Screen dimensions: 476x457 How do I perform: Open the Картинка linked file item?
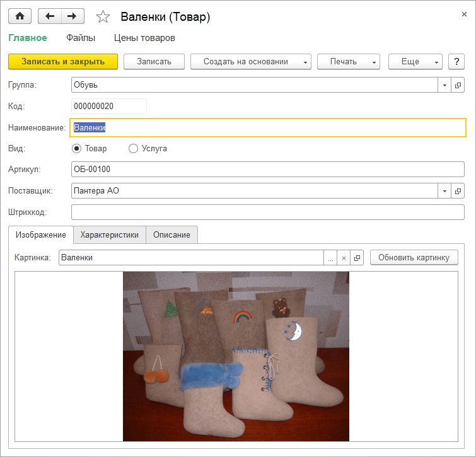(357, 258)
